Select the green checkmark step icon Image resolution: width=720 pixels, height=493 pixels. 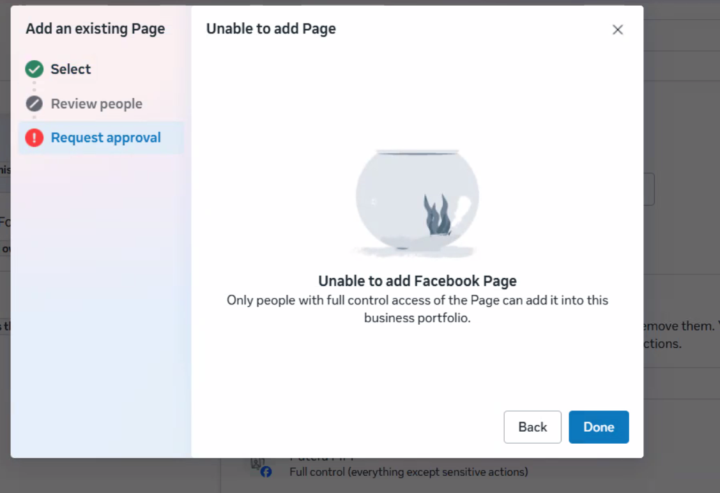tap(34, 69)
